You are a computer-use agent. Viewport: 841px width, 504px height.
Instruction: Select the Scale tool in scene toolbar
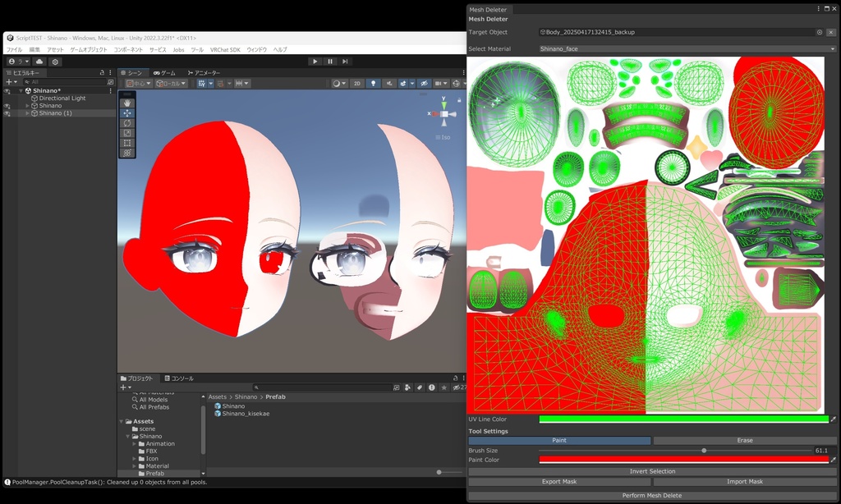127,133
